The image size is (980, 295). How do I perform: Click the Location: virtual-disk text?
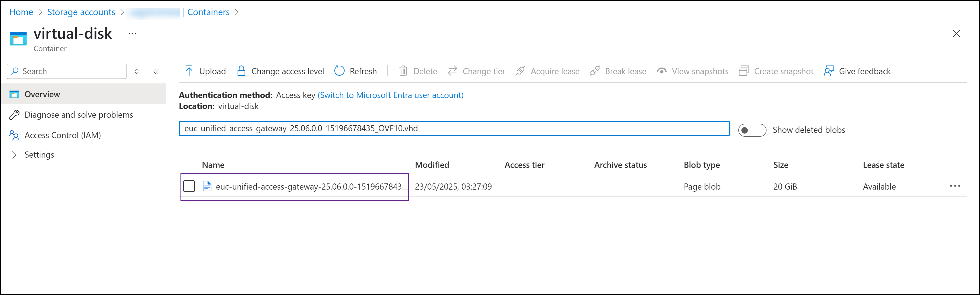point(219,106)
